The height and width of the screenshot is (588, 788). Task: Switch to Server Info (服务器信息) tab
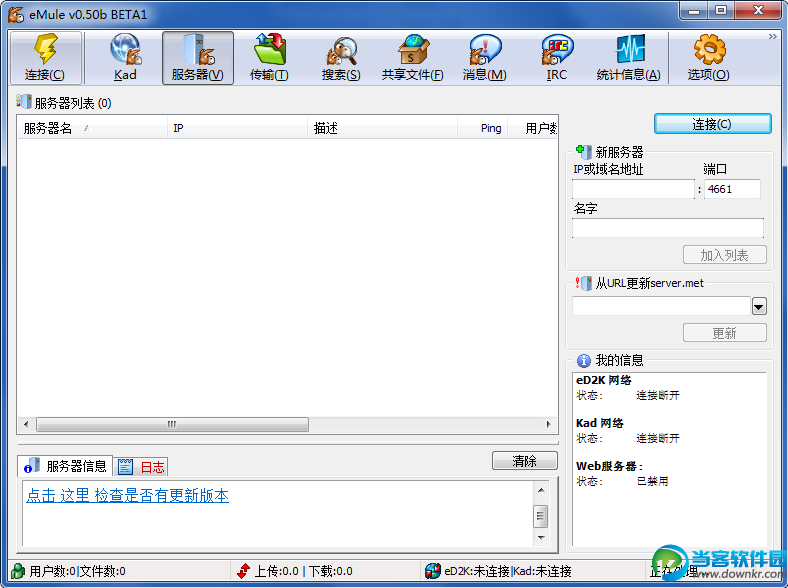65,466
